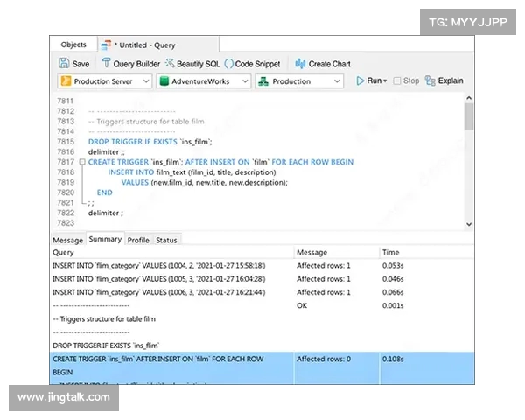Open the Profile results tab
The image size is (525, 420).
[138, 240]
